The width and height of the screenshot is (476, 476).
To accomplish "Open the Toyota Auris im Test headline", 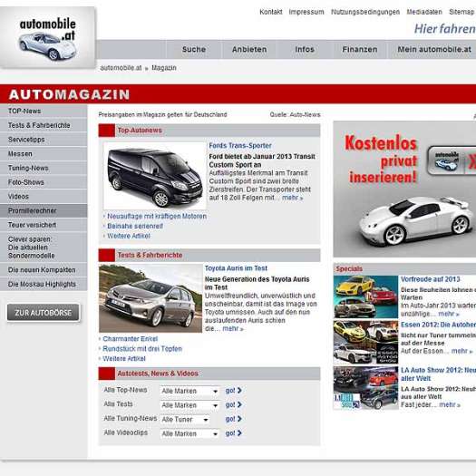I will [x=236, y=268].
